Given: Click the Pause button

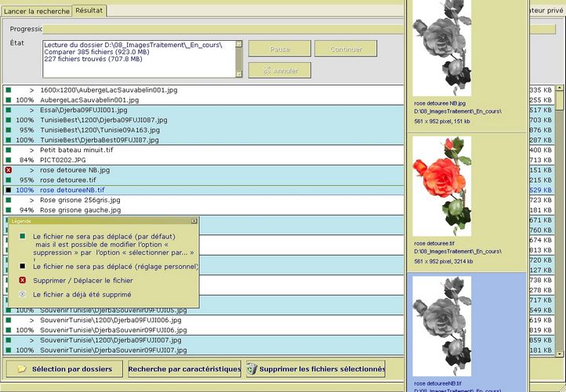Looking at the screenshot, I should click(279, 49).
